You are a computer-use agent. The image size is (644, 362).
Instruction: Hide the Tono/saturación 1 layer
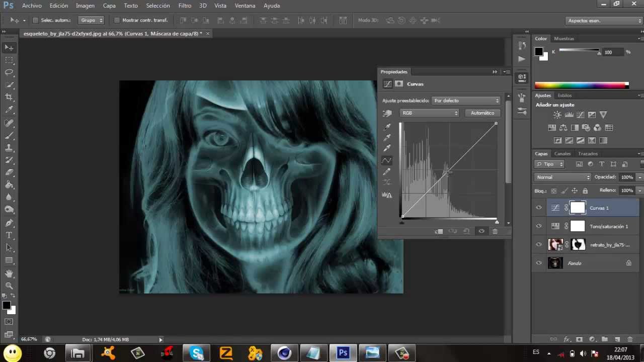[x=539, y=226]
